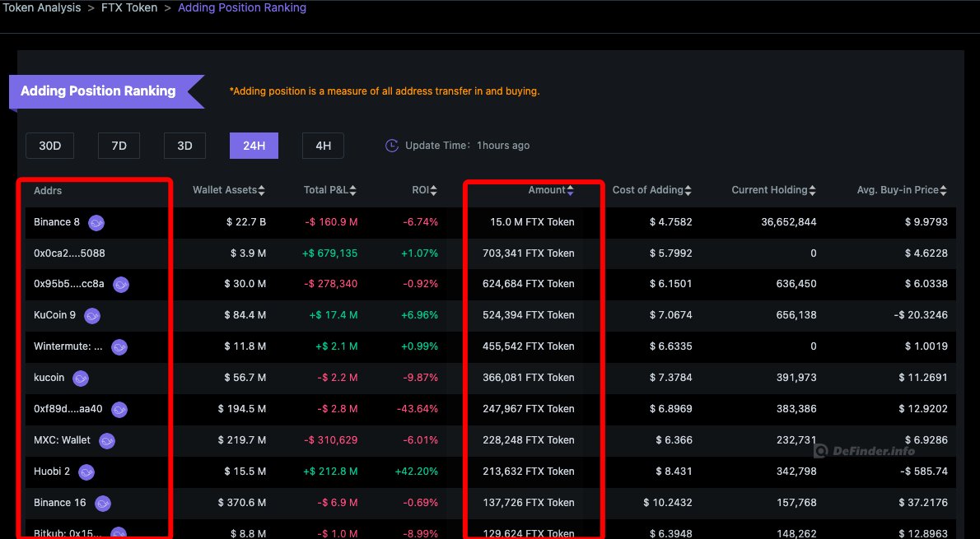
Task: Click whale icon next to MXC: Wallet
Action: click(107, 440)
